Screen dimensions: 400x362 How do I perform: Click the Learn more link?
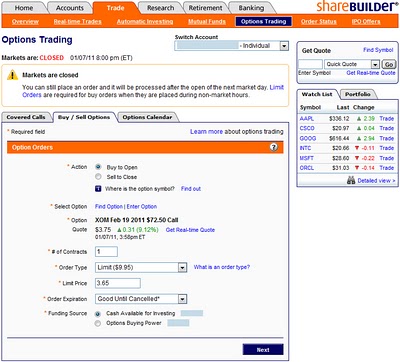(x=206, y=132)
